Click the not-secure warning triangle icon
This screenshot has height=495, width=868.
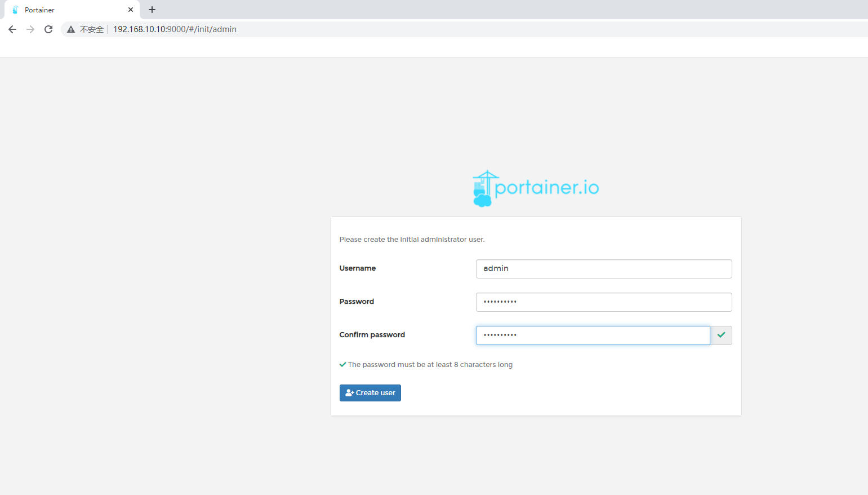[71, 29]
